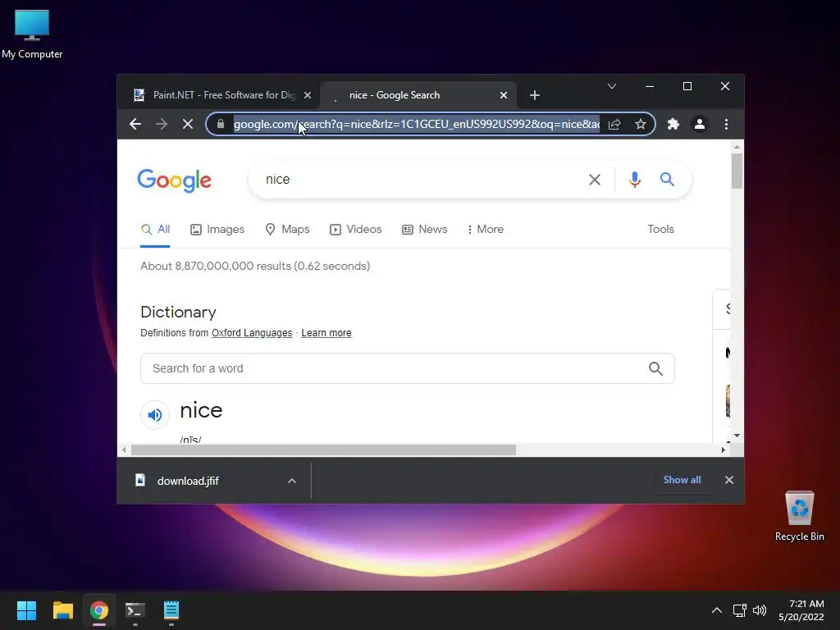This screenshot has height=630, width=840.
Task: Open the notepad app in taskbar
Action: 171,610
